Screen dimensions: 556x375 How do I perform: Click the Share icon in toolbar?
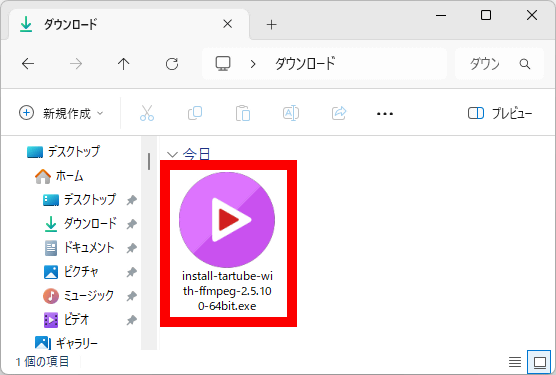(x=339, y=113)
